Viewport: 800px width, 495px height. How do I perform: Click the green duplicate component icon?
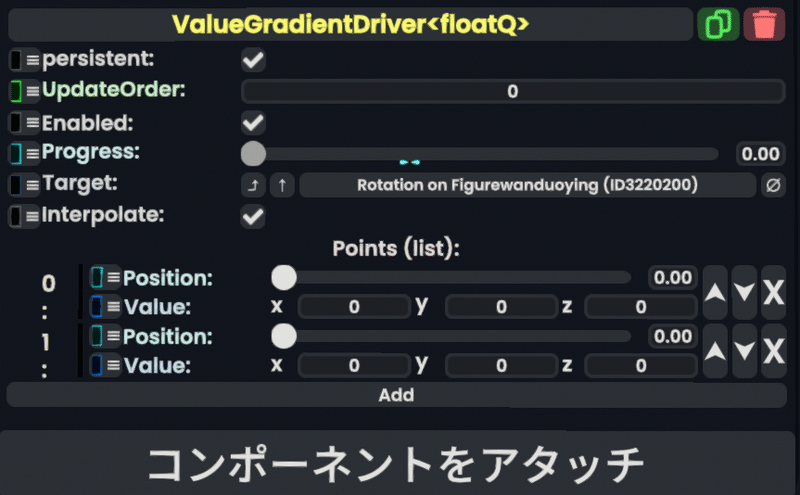pyautogui.click(x=718, y=24)
